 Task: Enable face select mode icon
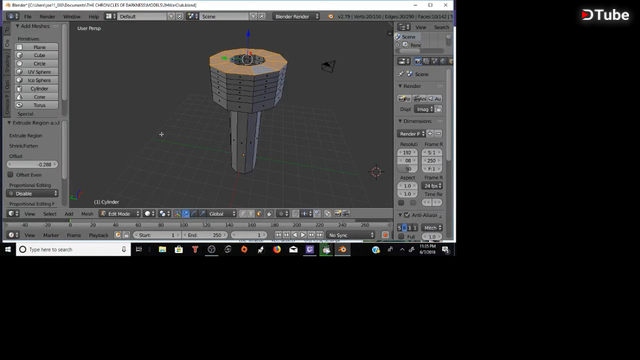pyautogui.click(x=260, y=214)
